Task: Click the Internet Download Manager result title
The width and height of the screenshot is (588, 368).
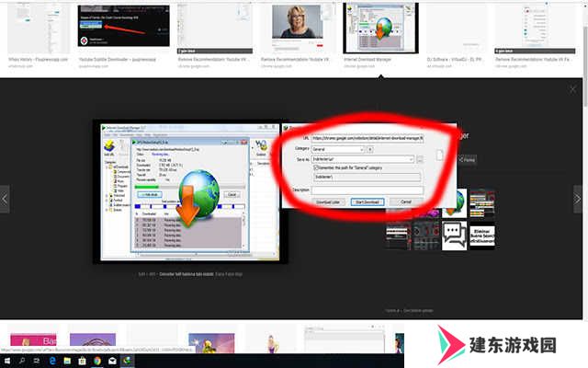Action: [x=367, y=59]
